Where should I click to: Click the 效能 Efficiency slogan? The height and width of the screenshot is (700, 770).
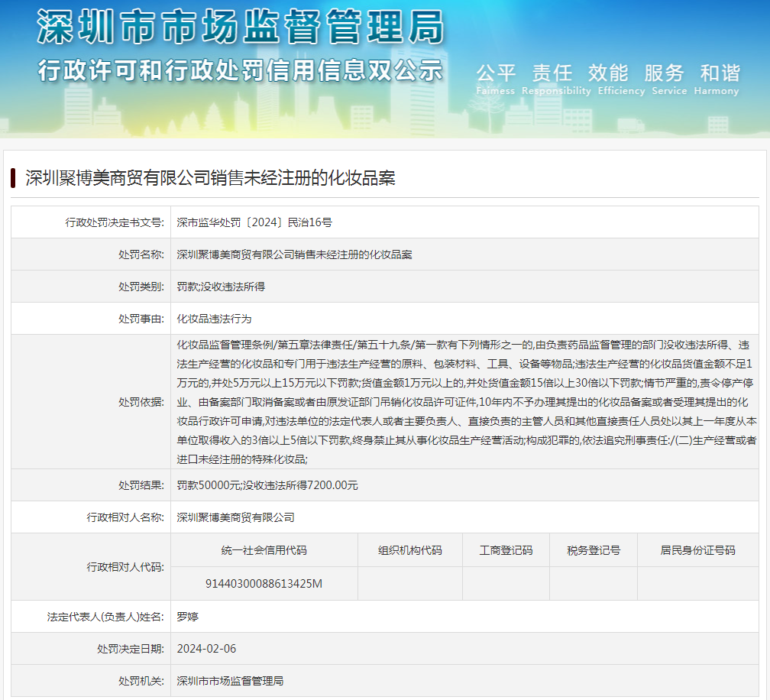pos(621,79)
